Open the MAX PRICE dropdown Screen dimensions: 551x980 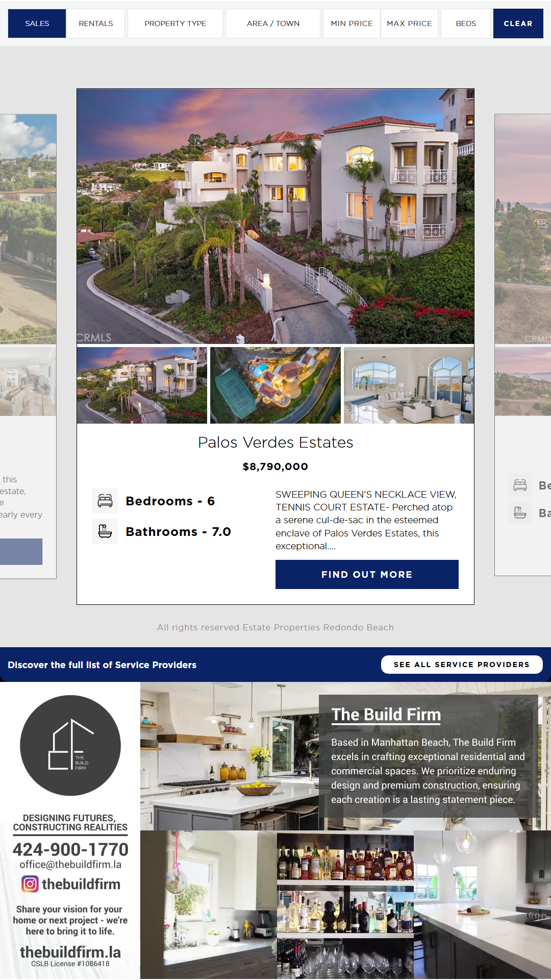(x=409, y=23)
